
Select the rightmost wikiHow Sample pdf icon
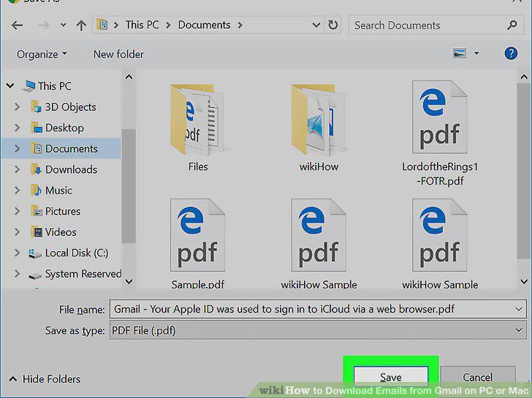pos(439,235)
